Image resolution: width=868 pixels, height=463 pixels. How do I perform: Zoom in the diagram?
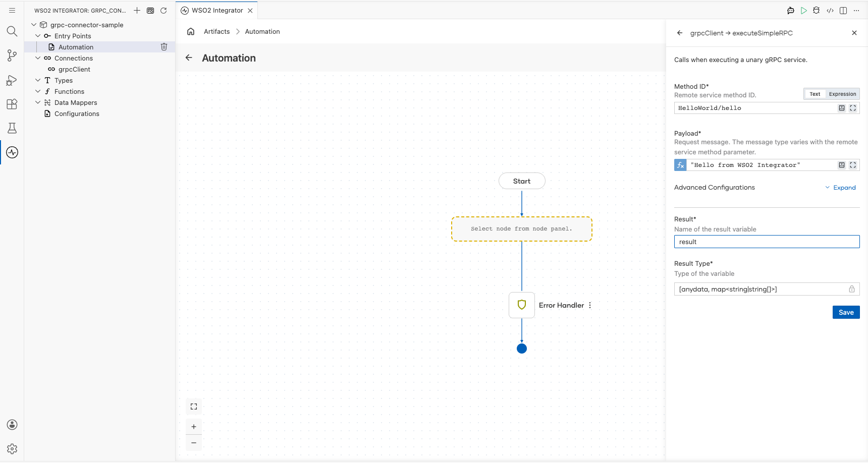pyautogui.click(x=194, y=427)
